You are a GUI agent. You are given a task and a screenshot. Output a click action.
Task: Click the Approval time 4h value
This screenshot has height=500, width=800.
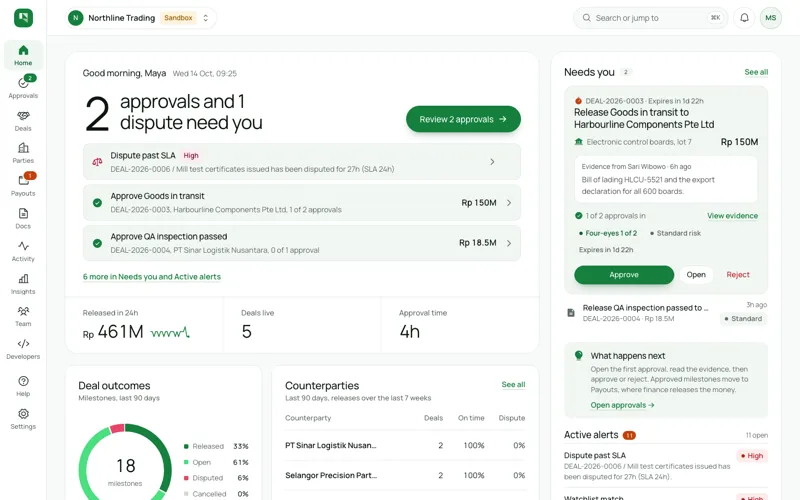[410, 332]
